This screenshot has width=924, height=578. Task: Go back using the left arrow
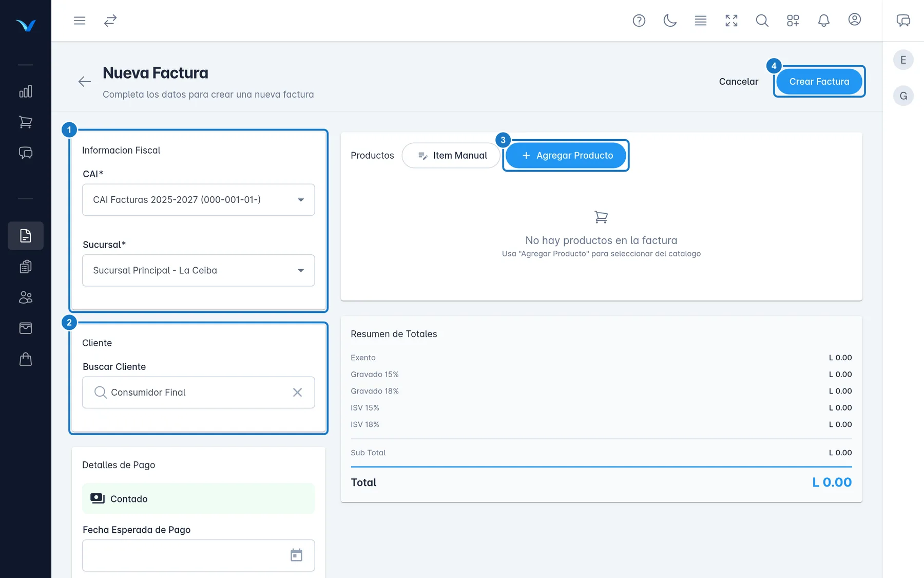[x=85, y=82]
